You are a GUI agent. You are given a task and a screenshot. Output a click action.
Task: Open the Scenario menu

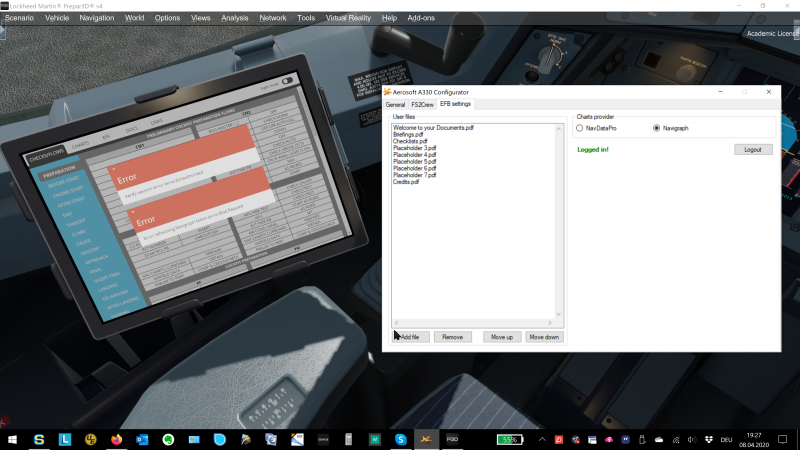[x=19, y=18]
